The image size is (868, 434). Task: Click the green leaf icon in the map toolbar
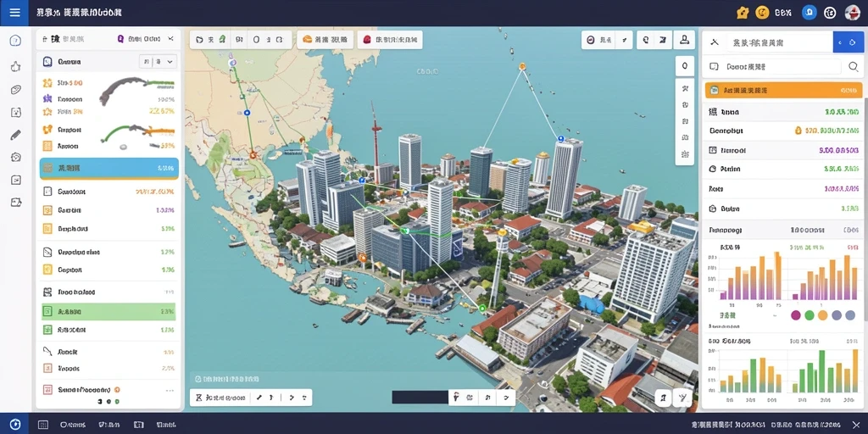[223, 40]
